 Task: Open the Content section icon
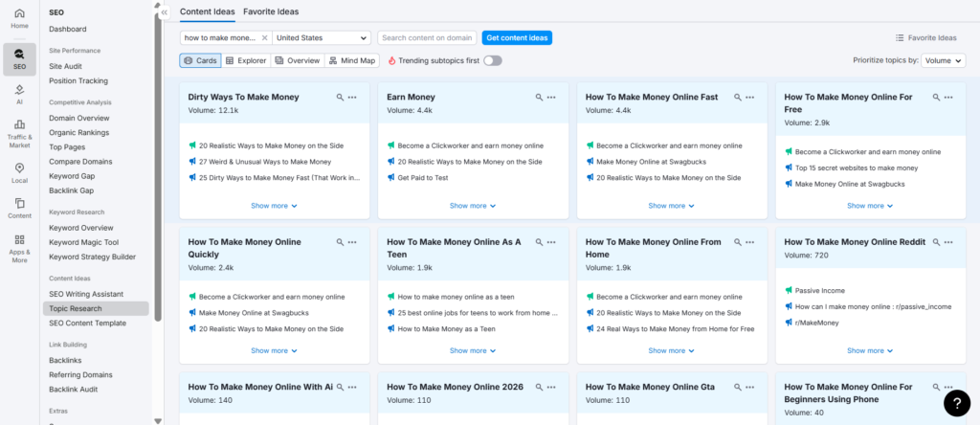pos(19,209)
